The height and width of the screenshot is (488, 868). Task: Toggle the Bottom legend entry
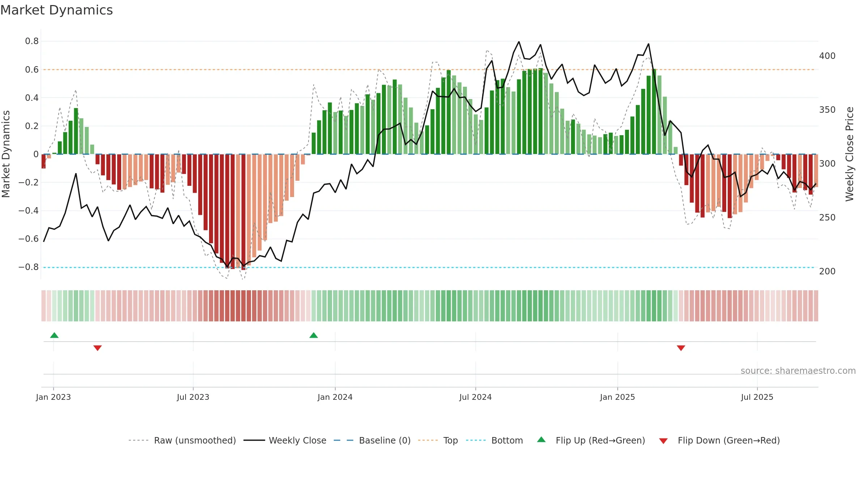click(x=494, y=440)
